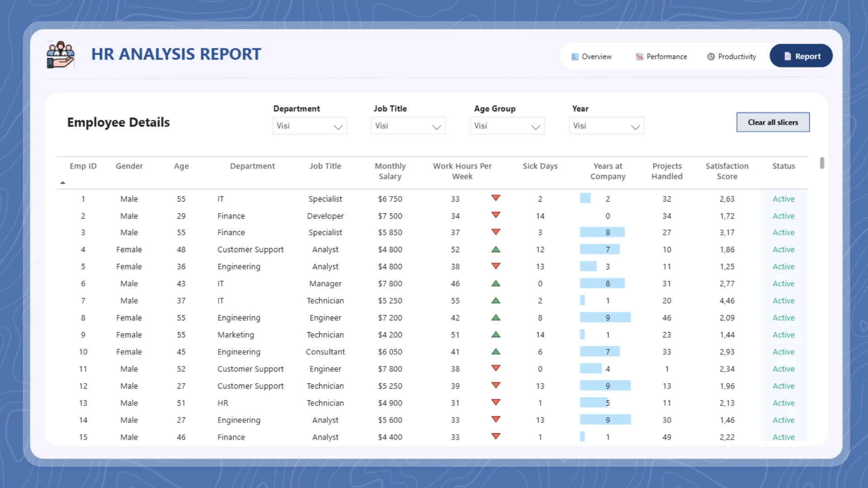This screenshot has width=868, height=488.
Task: Click the red down-trend indicator on employee 11's work hours
Action: tap(496, 368)
